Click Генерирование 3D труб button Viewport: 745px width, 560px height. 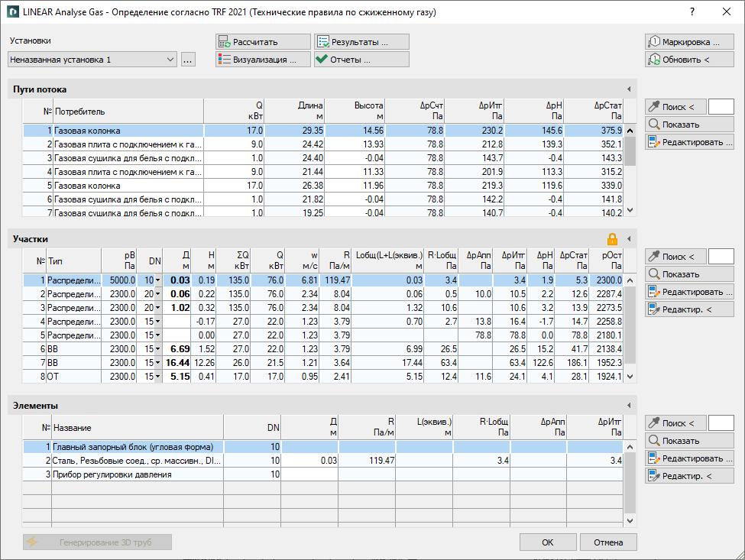(x=97, y=542)
